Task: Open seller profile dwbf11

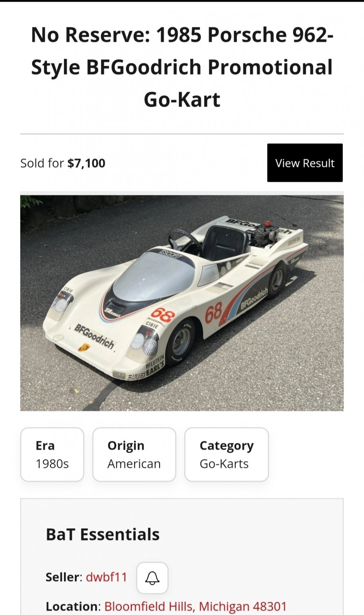Action: pos(106,577)
